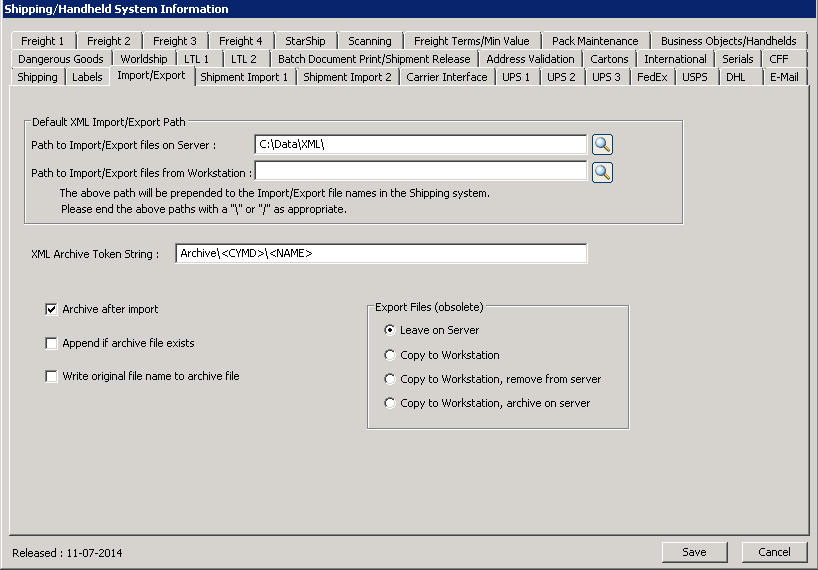Click the Save button
818x570 pixels.
click(x=694, y=552)
